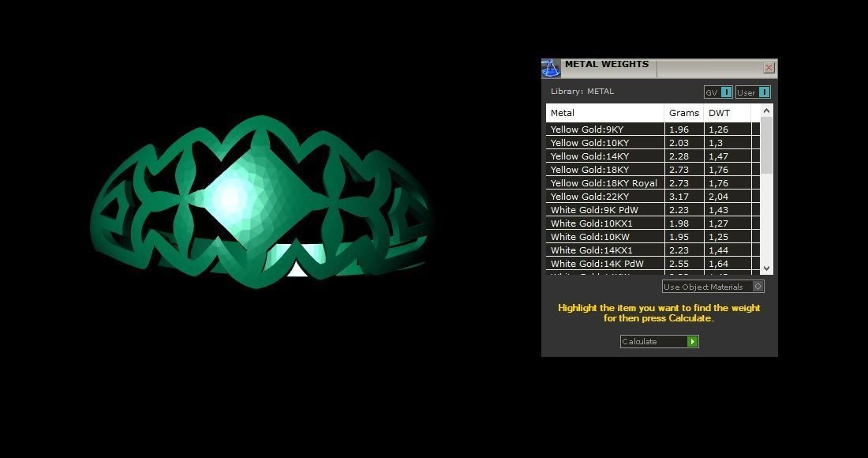The image size is (868, 458).
Task: Click the 1,3 DWT value
Action: click(x=716, y=143)
